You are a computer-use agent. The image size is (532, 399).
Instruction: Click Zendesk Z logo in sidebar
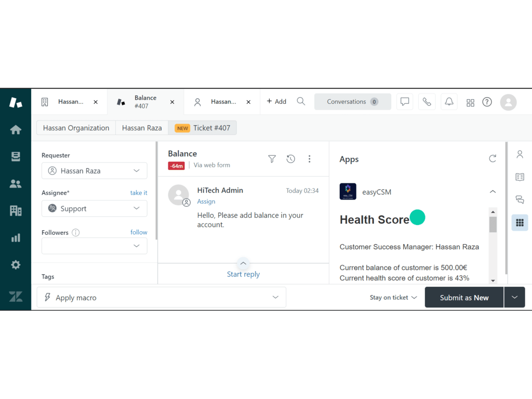[16, 297]
